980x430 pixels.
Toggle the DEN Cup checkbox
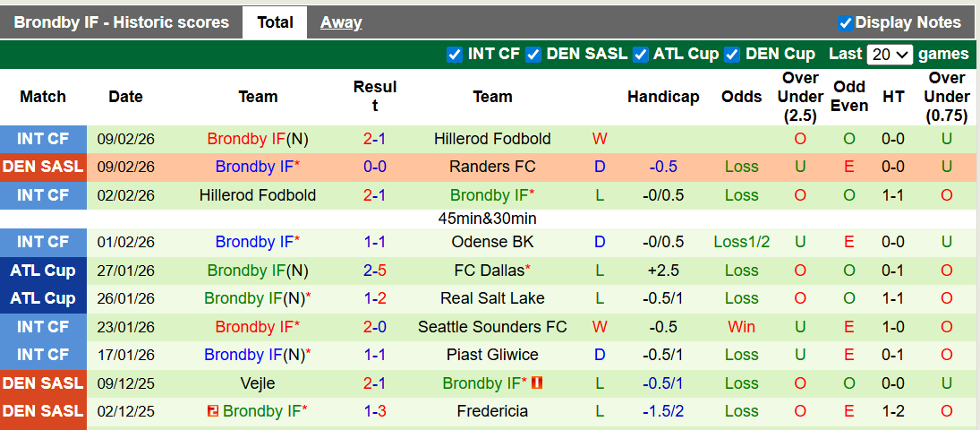click(x=732, y=55)
